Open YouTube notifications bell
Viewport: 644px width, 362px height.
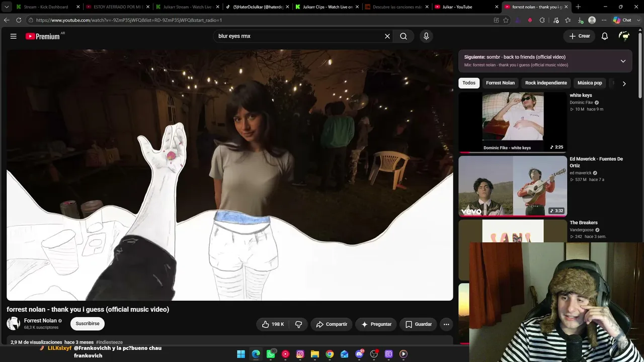point(605,36)
